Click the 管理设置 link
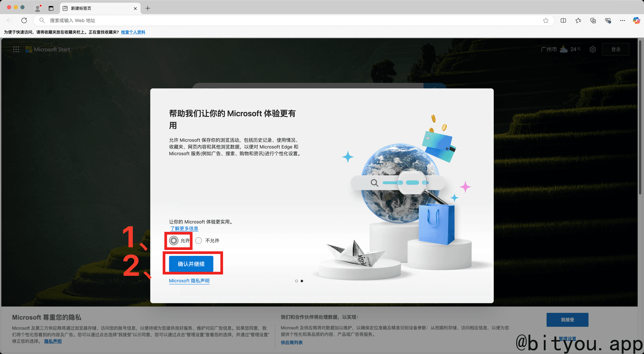The image size is (644, 354). pyautogui.click(x=568, y=339)
